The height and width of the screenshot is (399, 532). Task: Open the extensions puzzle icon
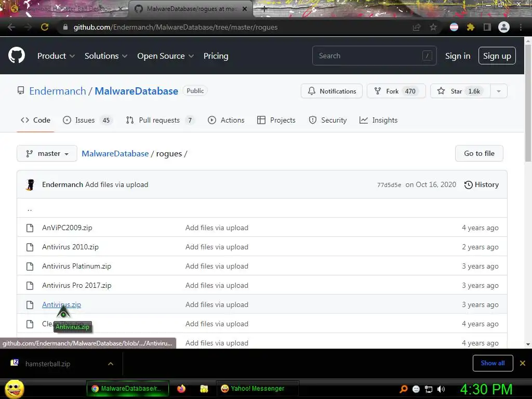tap(471, 27)
